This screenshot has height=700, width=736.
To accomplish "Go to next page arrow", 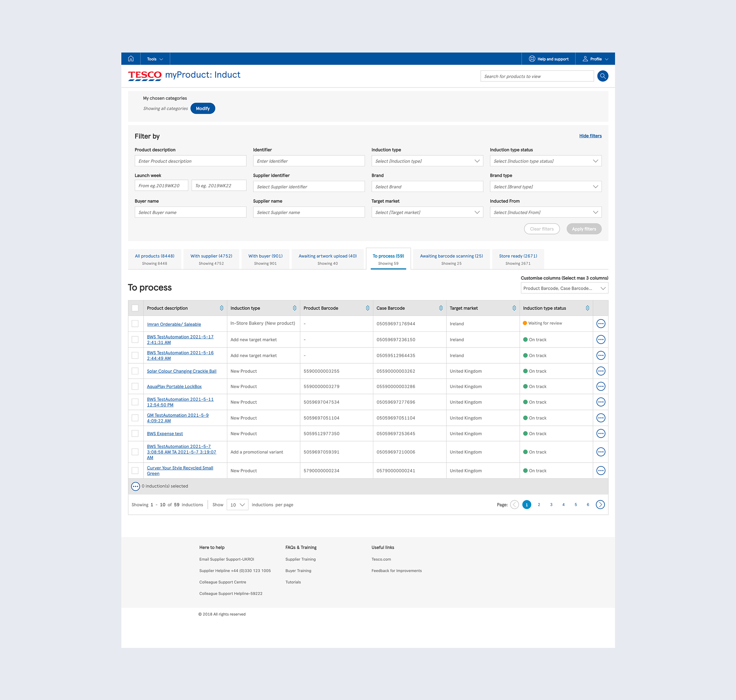I will (x=600, y=504).
